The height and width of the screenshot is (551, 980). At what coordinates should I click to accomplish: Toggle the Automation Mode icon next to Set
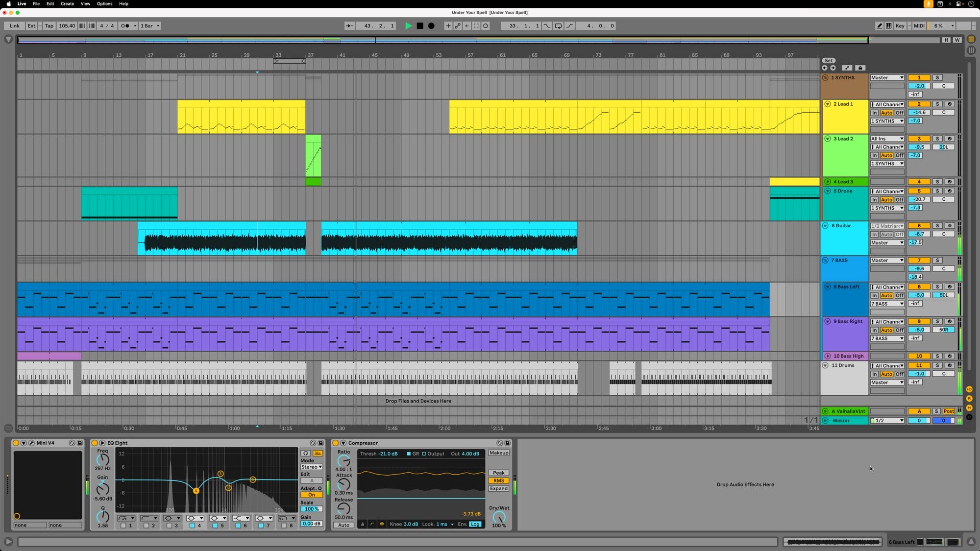(x=847, y=68)
